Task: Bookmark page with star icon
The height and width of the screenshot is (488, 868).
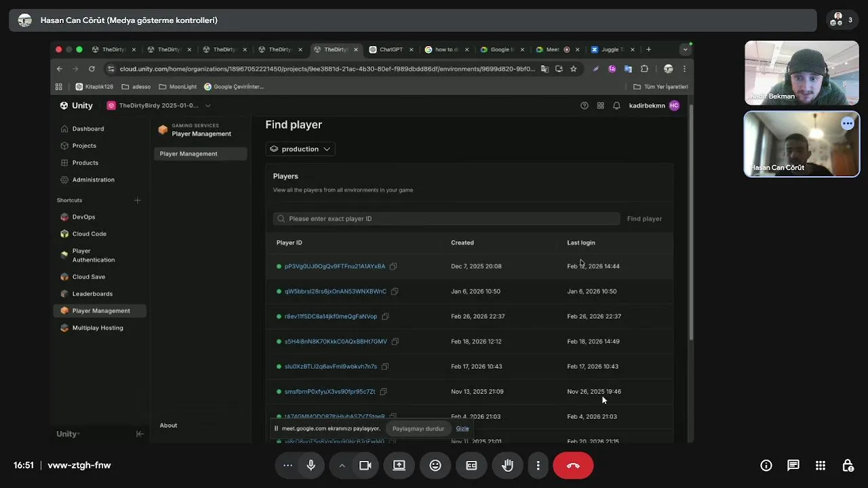Action: 573,68
